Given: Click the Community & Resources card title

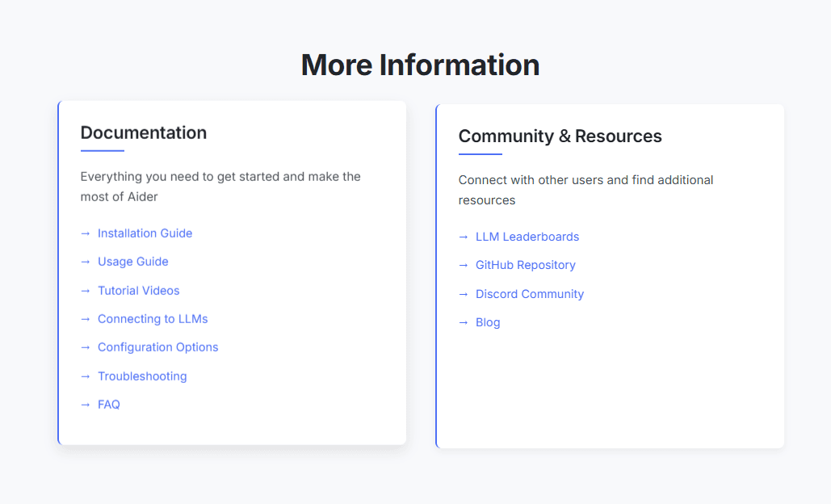Looking at the screenshot, I should 560,136.
